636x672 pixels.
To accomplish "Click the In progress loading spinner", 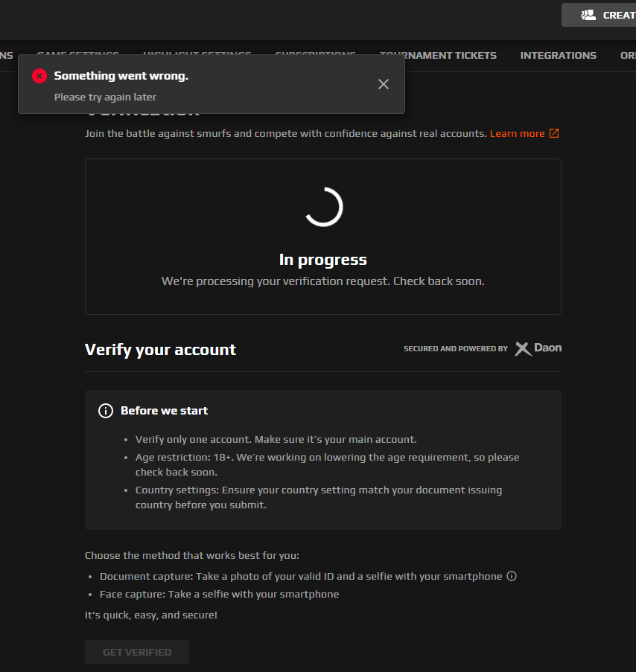I will point(324,207).
